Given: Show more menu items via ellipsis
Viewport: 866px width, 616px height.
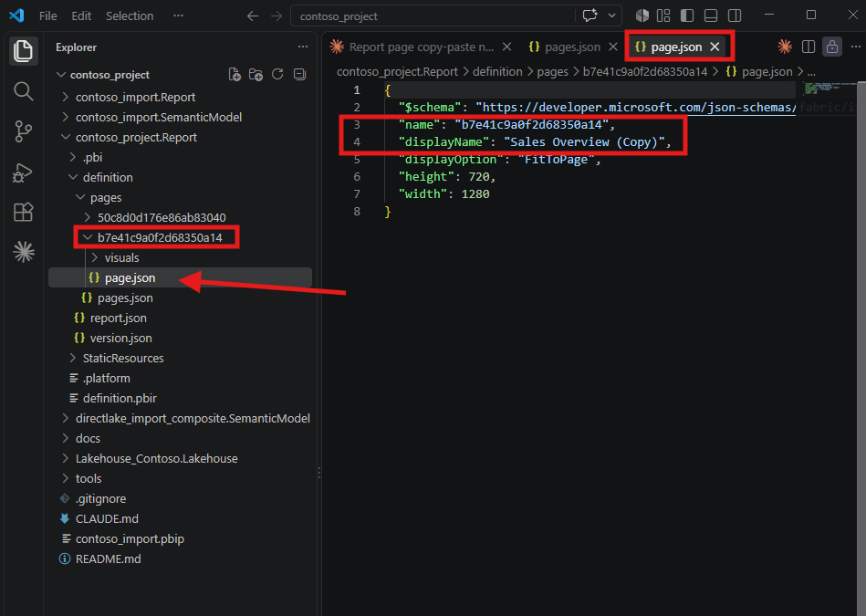Looking at the screenshot, I should (x=178, y=16).
